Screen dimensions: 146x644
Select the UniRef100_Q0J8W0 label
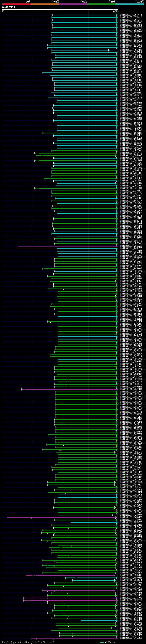coord(131,610)
